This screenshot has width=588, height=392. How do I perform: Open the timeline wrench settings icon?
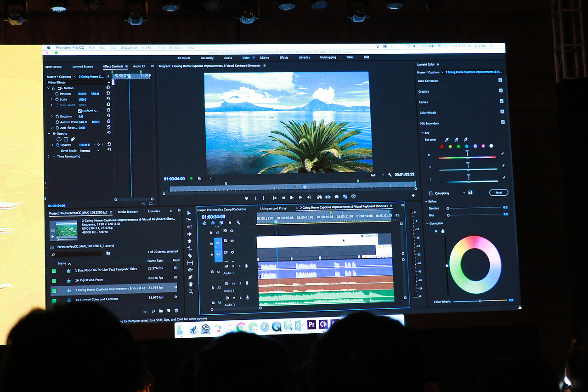click(238, 222)
